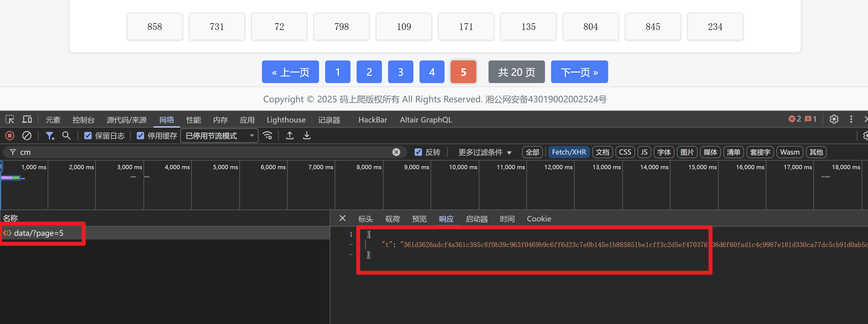Go to page 4
Image resolution: width=868 pixels, height=324 pixels.
pos(432,72)
